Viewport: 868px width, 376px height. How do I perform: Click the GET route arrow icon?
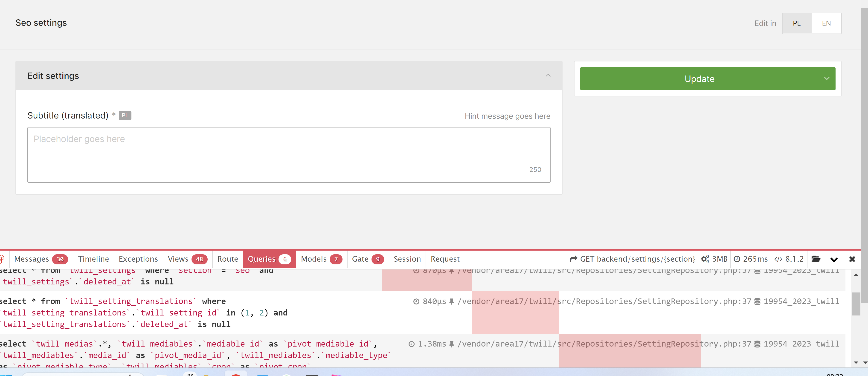click(x=573, y=259)
